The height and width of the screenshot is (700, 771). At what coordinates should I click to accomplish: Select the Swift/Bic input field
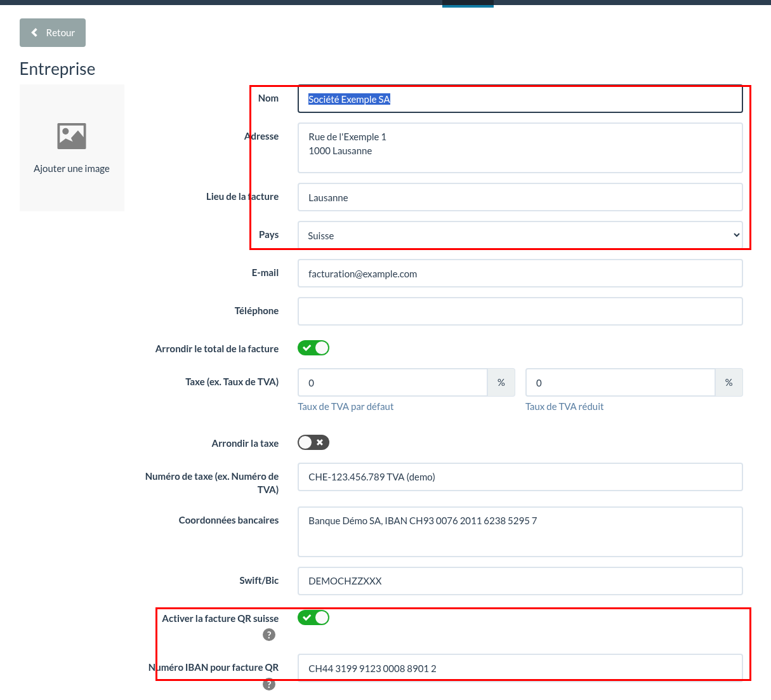tap(520, 581)
